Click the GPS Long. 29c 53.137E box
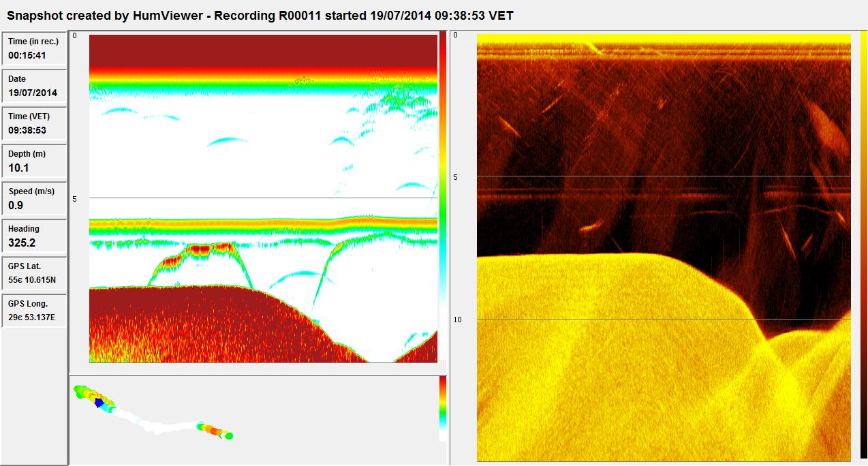This screenshot has height=466, width=868. [34, 311]
